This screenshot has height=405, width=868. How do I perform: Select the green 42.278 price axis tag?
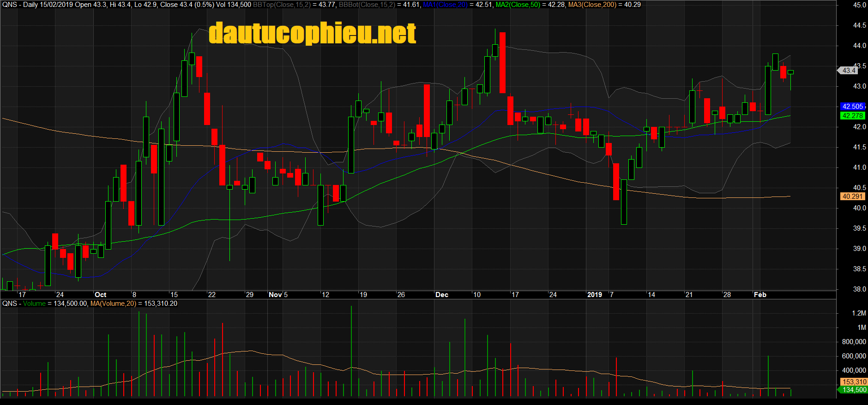tap(852, 116)
